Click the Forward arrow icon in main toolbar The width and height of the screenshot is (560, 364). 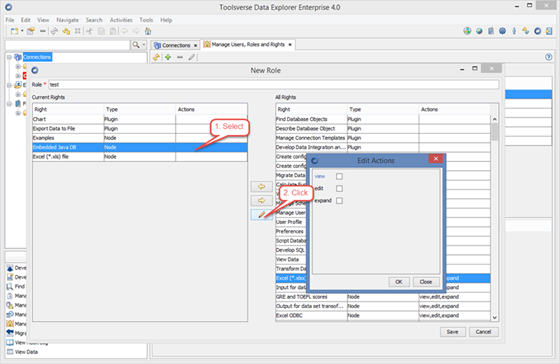click(x=136, y=31)
